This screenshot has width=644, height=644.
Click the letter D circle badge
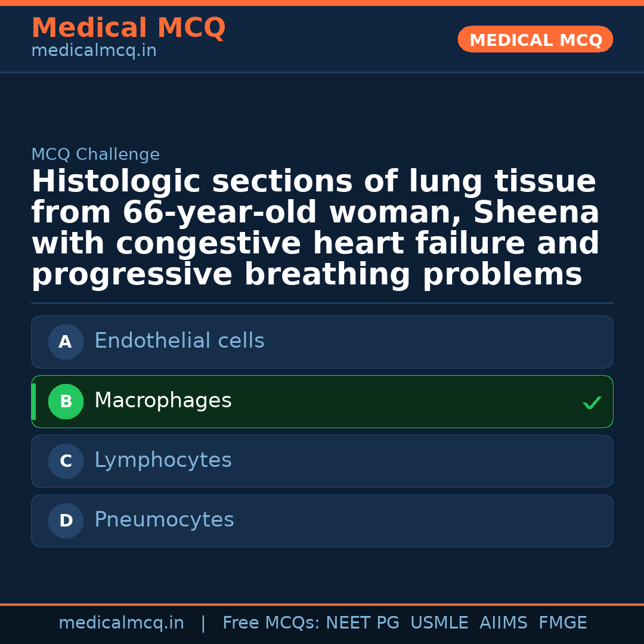[66, 521]
